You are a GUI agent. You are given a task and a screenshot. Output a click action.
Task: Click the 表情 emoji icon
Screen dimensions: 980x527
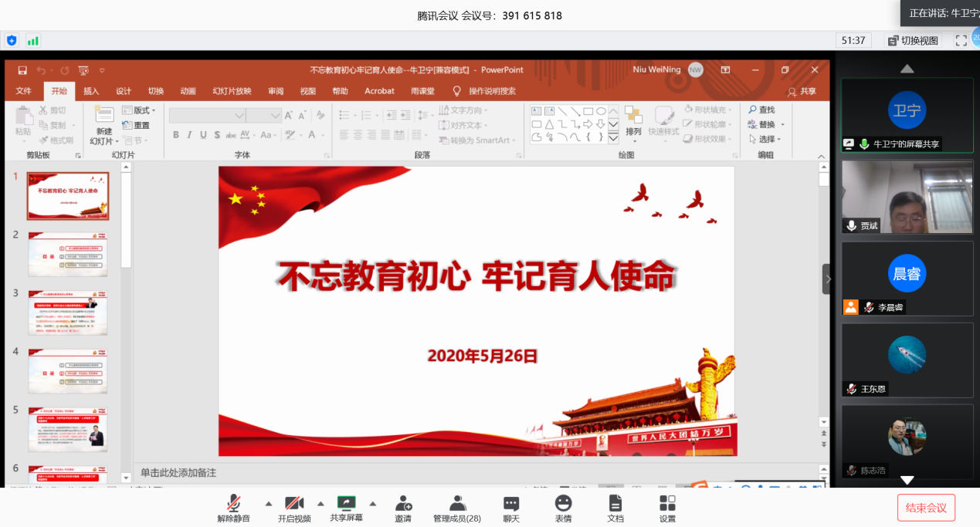563,504
